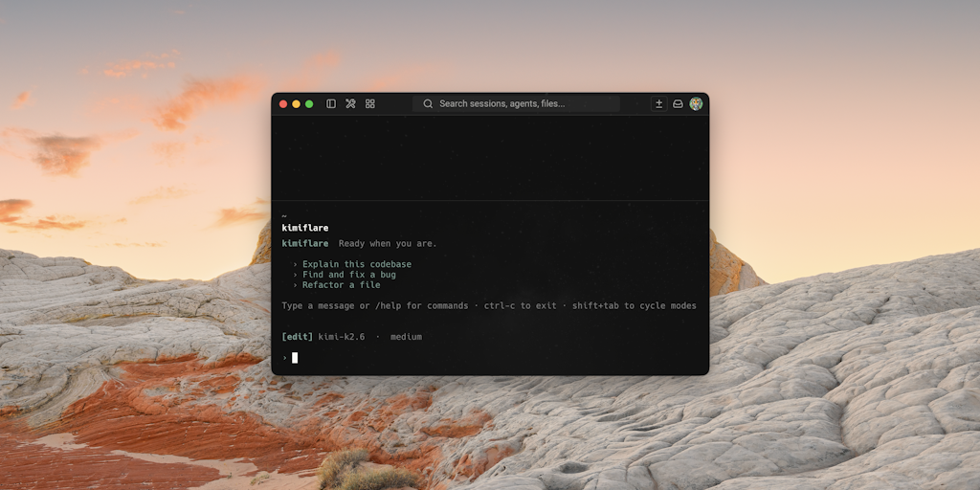Click the plus-minus button in the title bar

658,103
